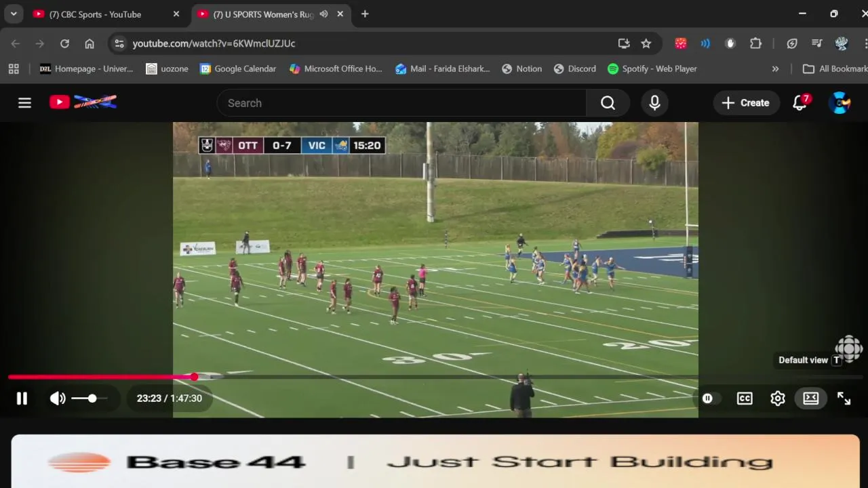This screenshot has height=488, width=868.
Task: Start voice search with the microphone
Action: [x=654, y=103]
